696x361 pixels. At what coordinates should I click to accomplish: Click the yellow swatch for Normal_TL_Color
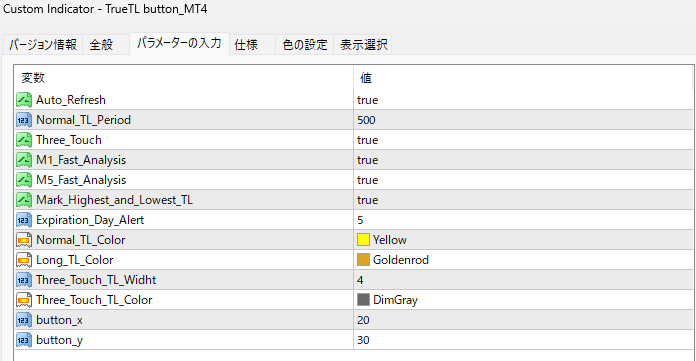(x=363, y=240)
